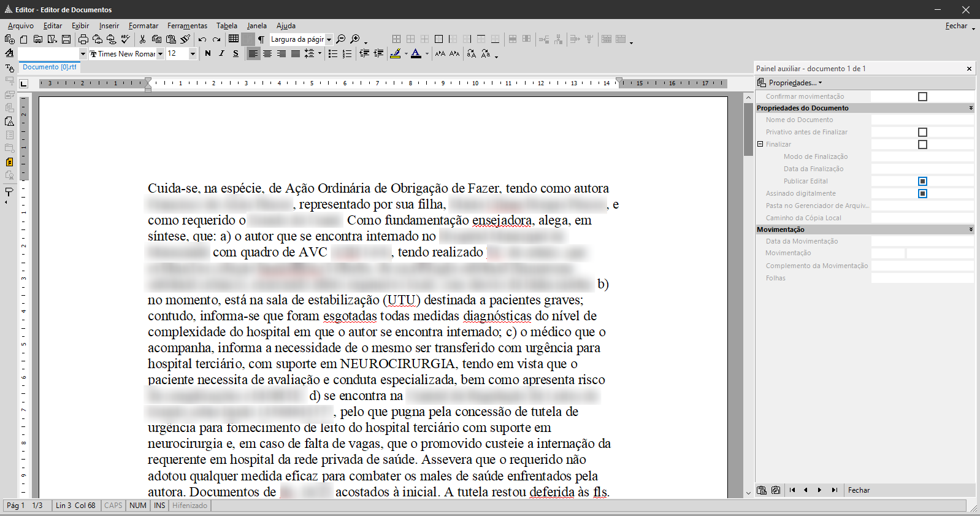The image size is (980, 516).
Task: Insert a table using the grid icon
Action: [234, 39]
